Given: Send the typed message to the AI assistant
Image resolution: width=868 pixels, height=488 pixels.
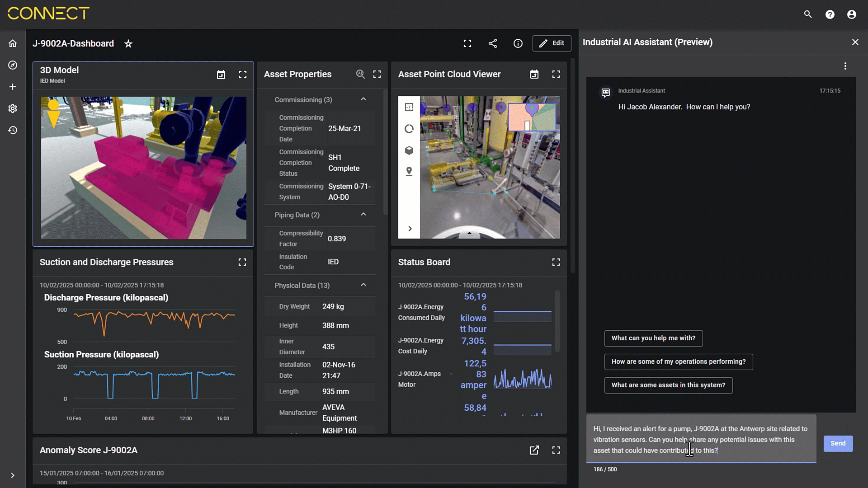Looking at the screenshot, I should click(x=838, y=443).
